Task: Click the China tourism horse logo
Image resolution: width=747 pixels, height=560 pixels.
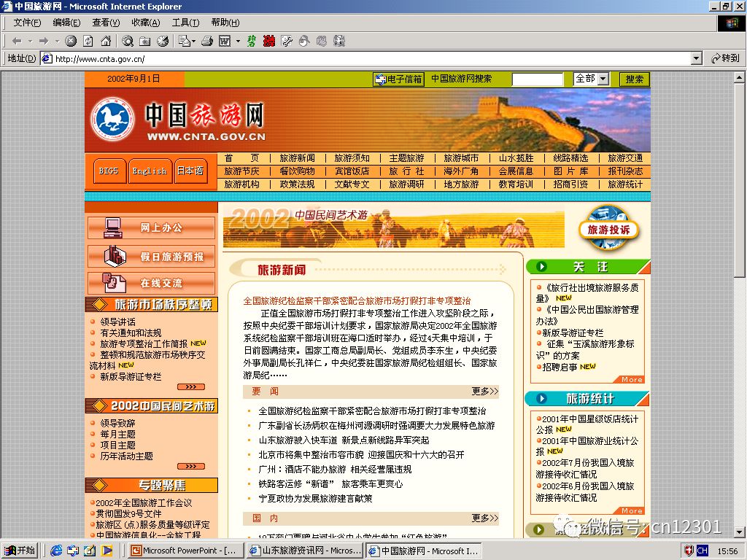Action: [x=112, y=120]
